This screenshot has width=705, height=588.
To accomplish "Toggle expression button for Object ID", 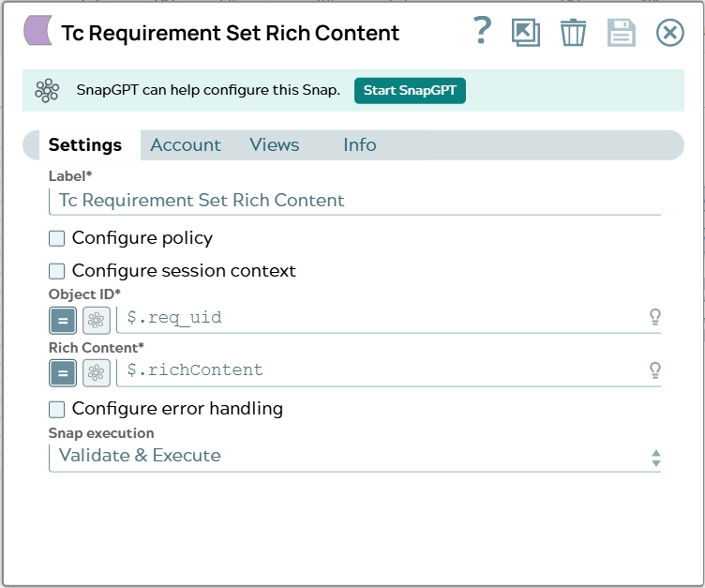I will click(63, 321).
